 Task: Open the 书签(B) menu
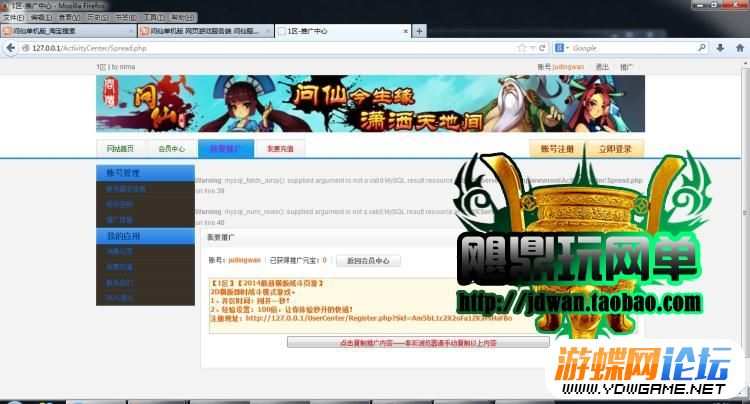pyautogui.click(x=125, y=17)
